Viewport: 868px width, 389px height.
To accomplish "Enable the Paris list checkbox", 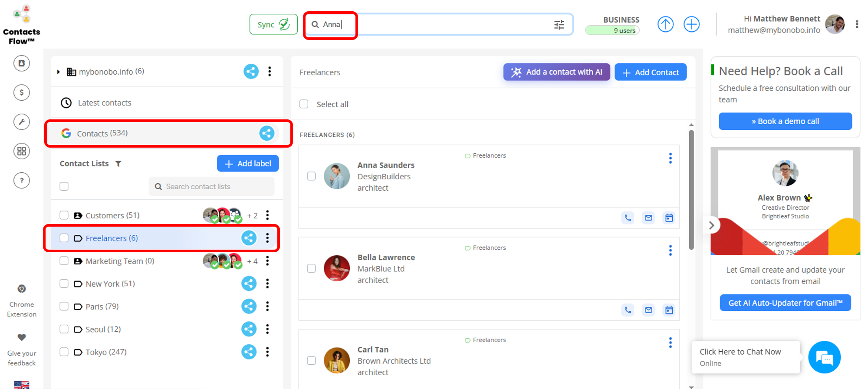I will tap(64, 307).
